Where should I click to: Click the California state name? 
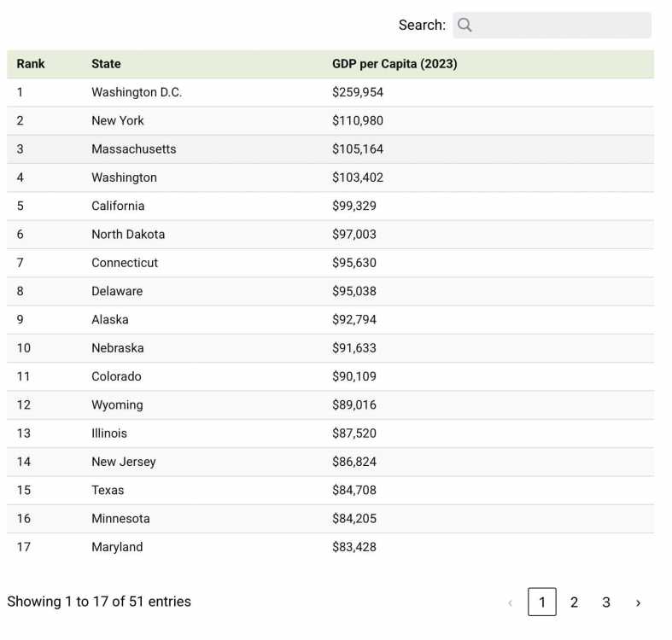[x=118, y=206]
